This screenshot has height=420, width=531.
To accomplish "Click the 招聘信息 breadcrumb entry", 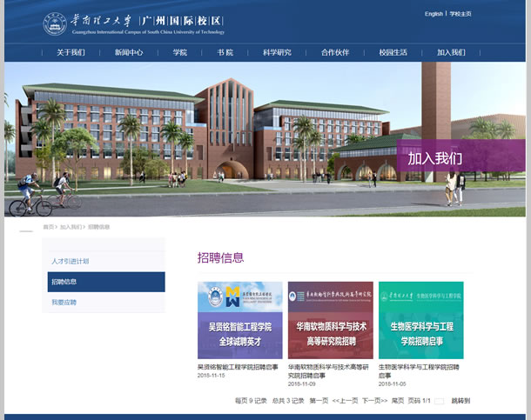I will (99, 227).
